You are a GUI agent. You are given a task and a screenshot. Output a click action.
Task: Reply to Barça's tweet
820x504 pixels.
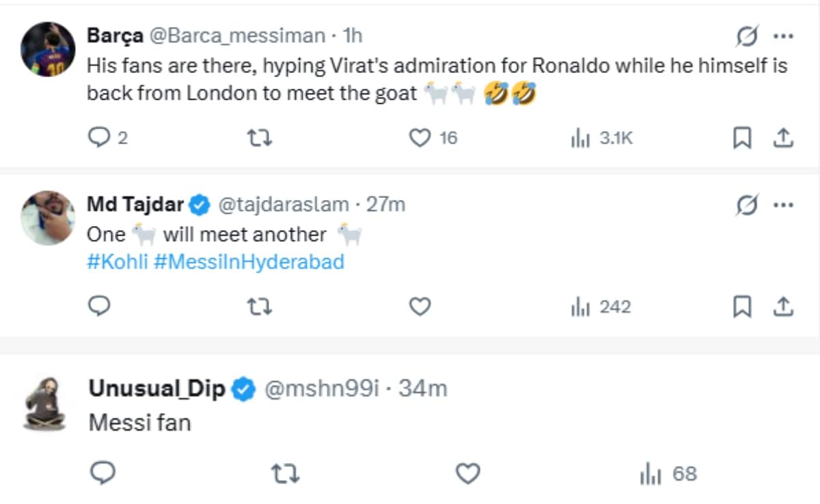100,139
